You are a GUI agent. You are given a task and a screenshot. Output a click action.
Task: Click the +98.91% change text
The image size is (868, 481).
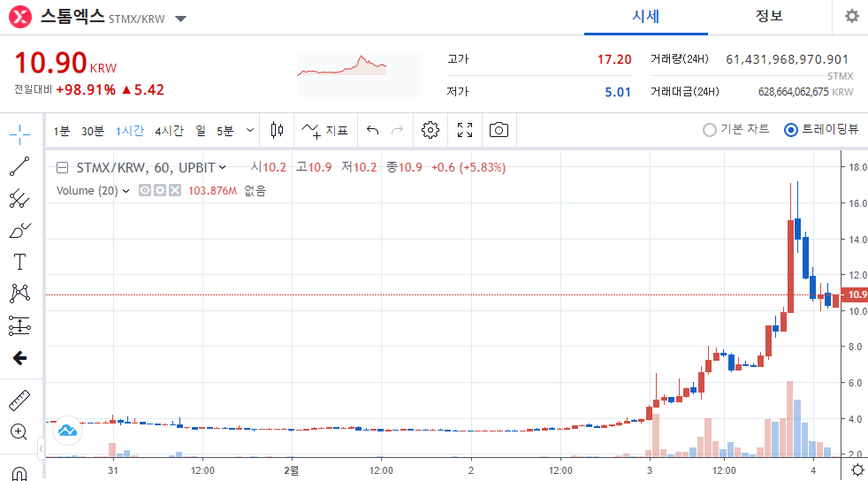[86, 89]
